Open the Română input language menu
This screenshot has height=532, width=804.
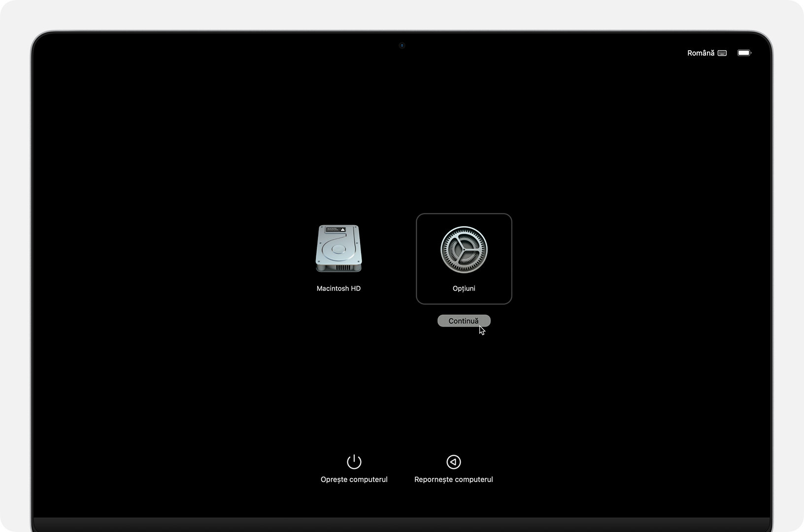701,53
